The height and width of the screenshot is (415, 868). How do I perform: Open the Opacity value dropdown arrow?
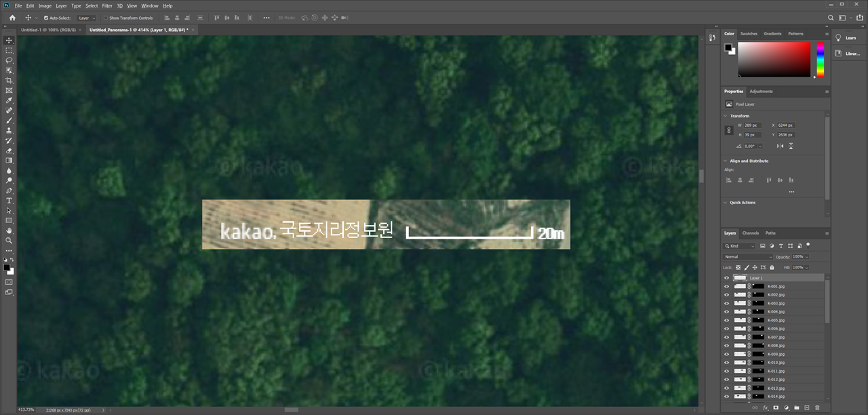806,257
